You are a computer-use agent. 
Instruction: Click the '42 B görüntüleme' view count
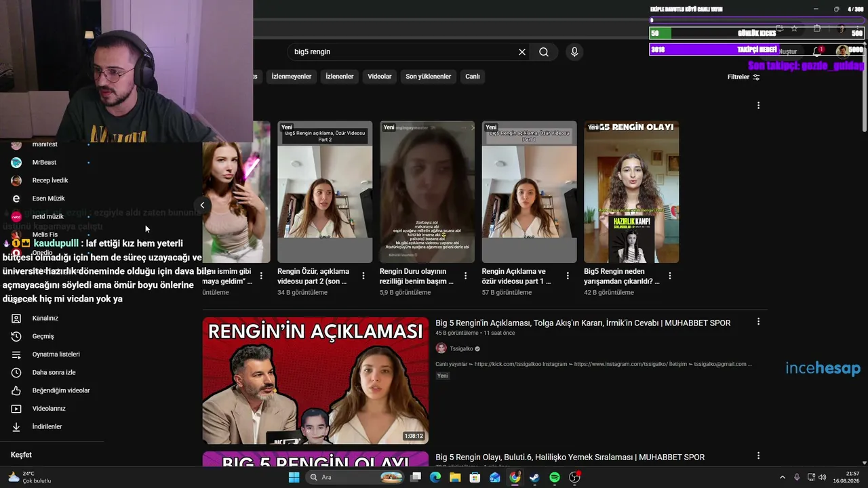[609, 293]
